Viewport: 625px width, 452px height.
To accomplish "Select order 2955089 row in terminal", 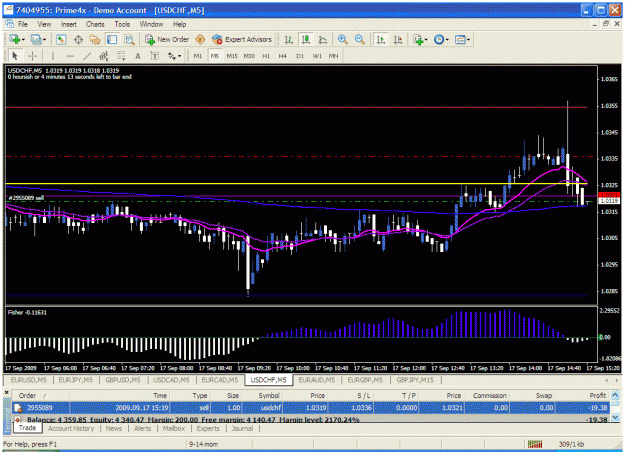I will click(x=311, y=408).
